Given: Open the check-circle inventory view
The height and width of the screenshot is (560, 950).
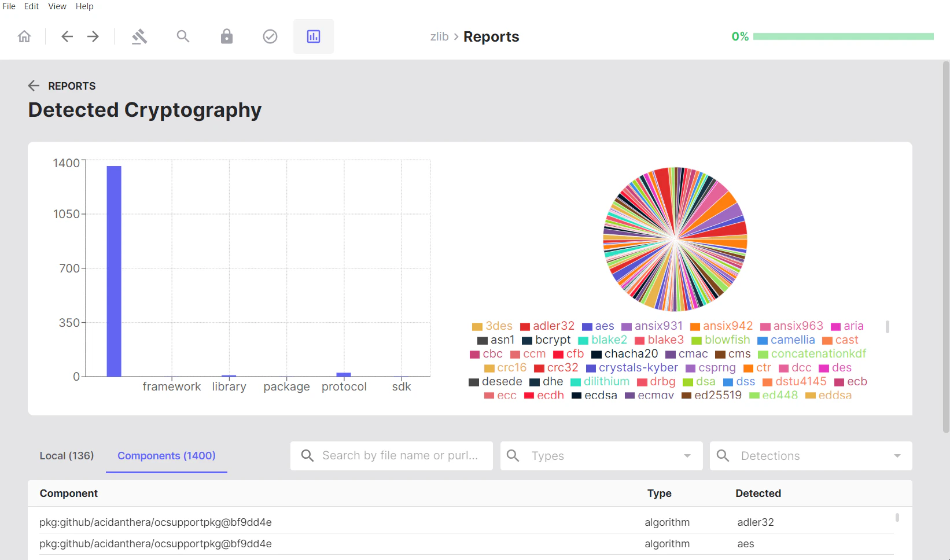Looking at the screenshot, I should pyautogui.click(x=270, y=36).
